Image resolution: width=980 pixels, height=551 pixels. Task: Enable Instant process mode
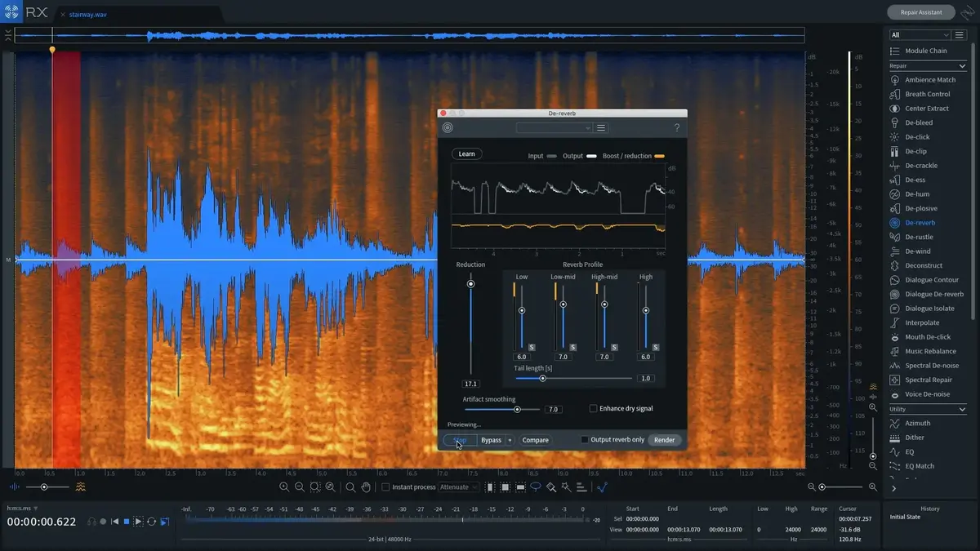click(384, 486)
